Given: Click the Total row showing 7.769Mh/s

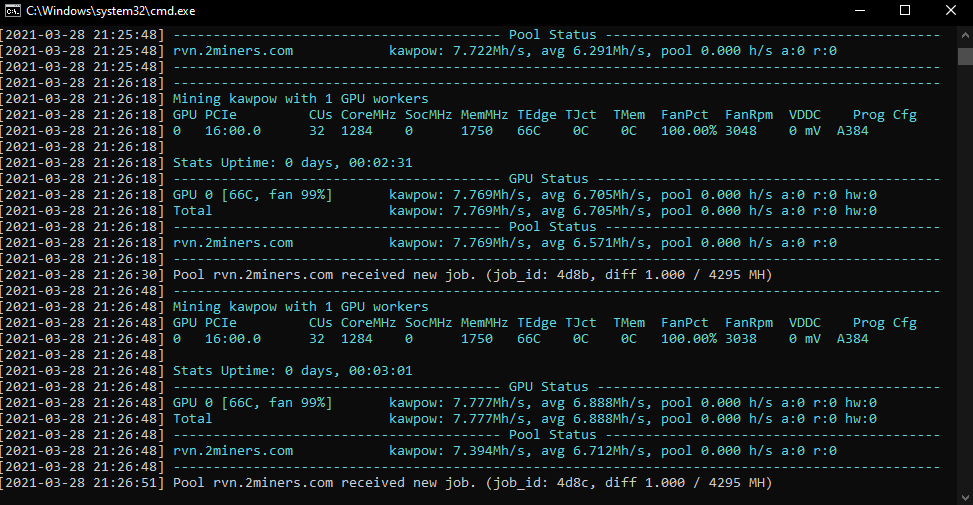Looking at the screenshot, I should coord(193,211).
